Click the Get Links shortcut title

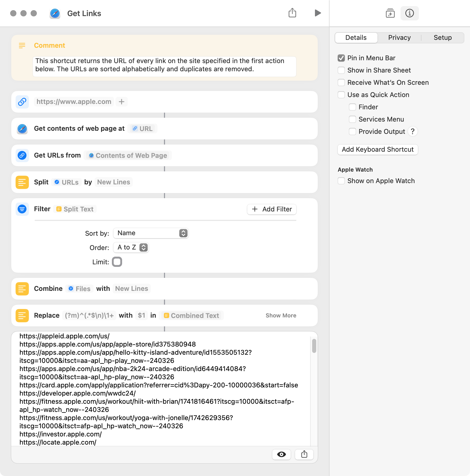point(84,13)
